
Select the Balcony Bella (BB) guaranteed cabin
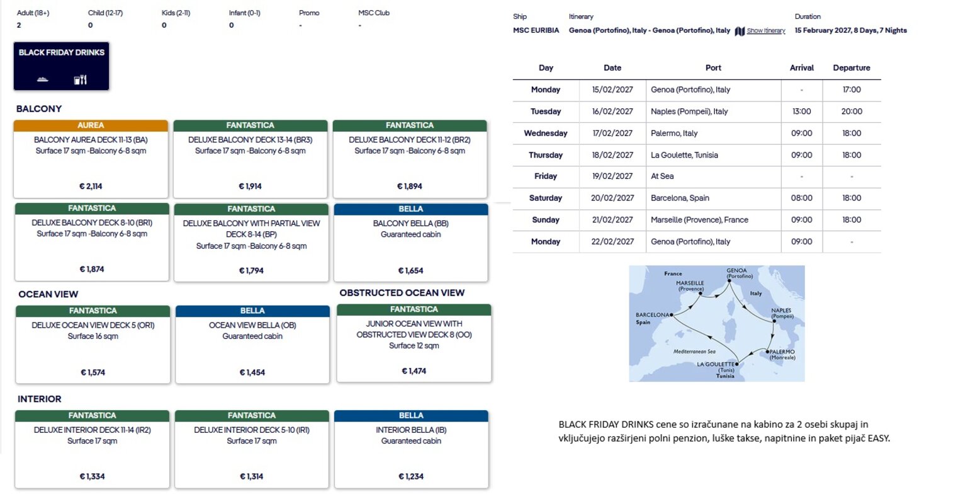click(x=411, y=243)
